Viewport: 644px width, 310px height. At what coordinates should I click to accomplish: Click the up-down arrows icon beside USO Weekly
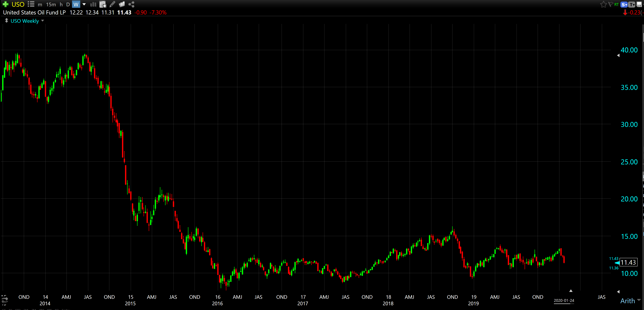tap(7, 21)
